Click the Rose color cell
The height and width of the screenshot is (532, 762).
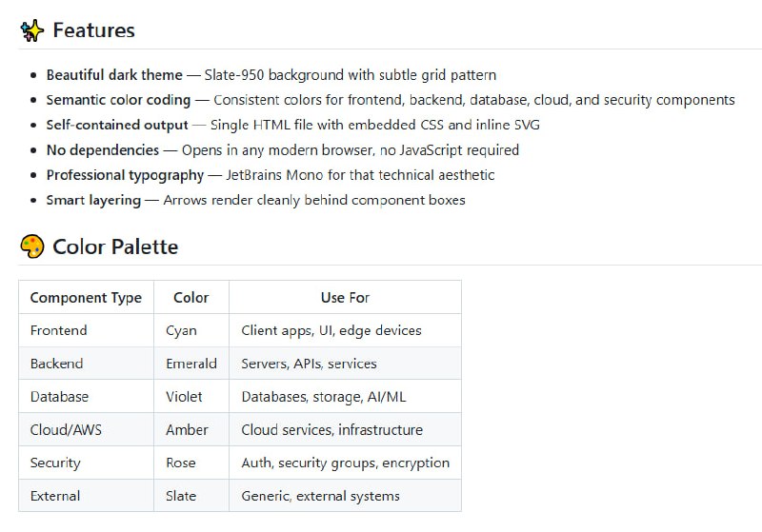click(x=181, y=463)
